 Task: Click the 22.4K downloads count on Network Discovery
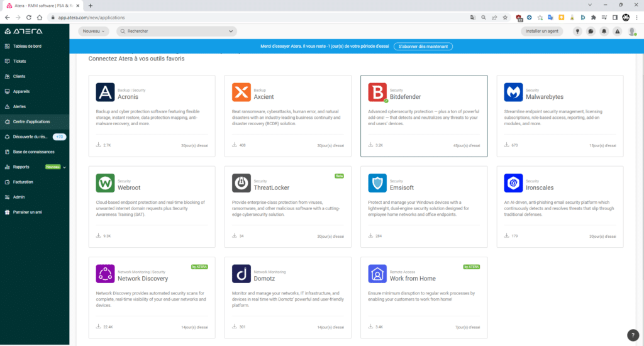pos(108,327)
